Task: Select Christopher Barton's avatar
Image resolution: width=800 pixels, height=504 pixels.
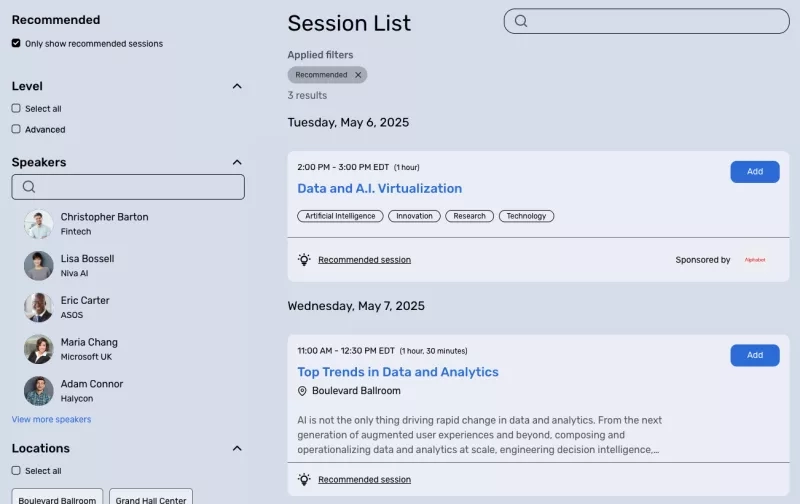Action: click(x=38, y=224)
